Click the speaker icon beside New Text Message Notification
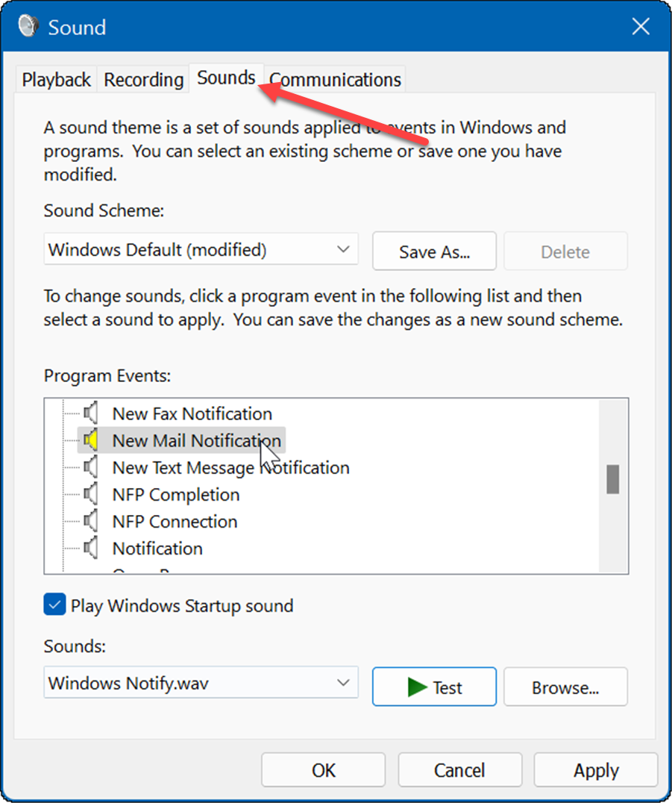This screenshot has height=803, width=672. 92,467
